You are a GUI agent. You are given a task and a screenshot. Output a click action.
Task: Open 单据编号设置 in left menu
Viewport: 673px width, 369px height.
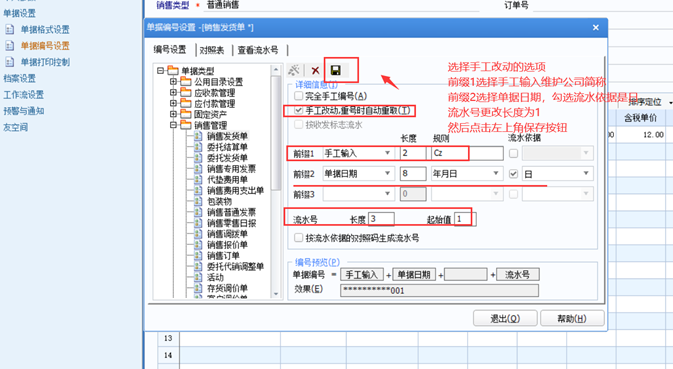[45, 46]
